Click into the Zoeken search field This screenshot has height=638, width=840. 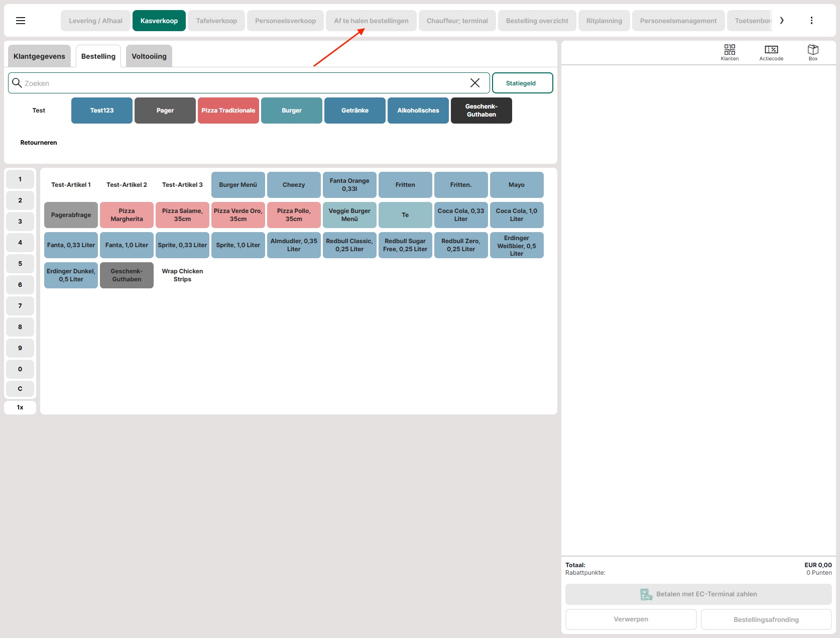point(241,83)
